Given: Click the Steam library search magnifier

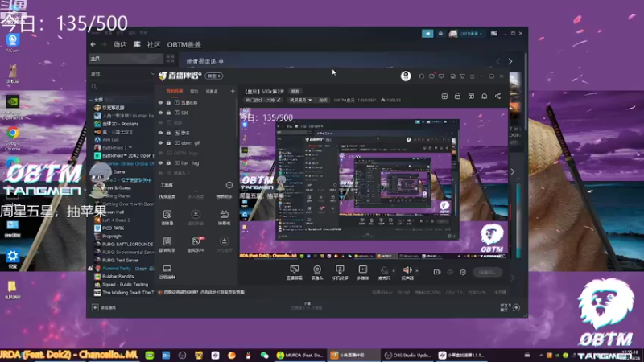Looking at the screenshot, I should (x=94, y=87).
